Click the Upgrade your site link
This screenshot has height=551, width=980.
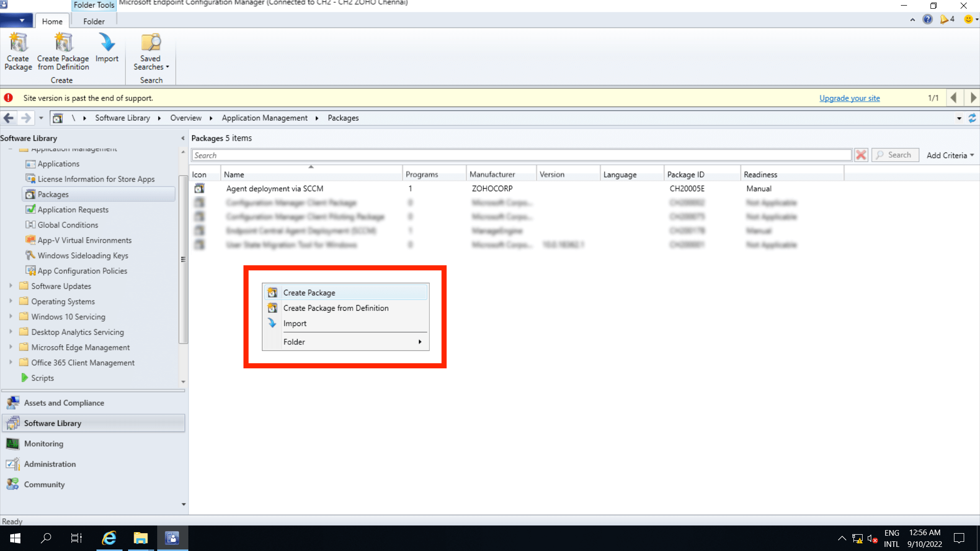[849, 98]
